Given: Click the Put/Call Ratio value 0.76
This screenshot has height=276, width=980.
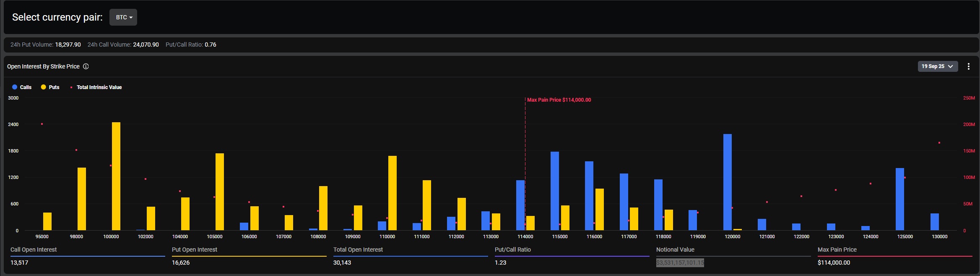Looking at the screenshot, I should [x=211, y=45].
